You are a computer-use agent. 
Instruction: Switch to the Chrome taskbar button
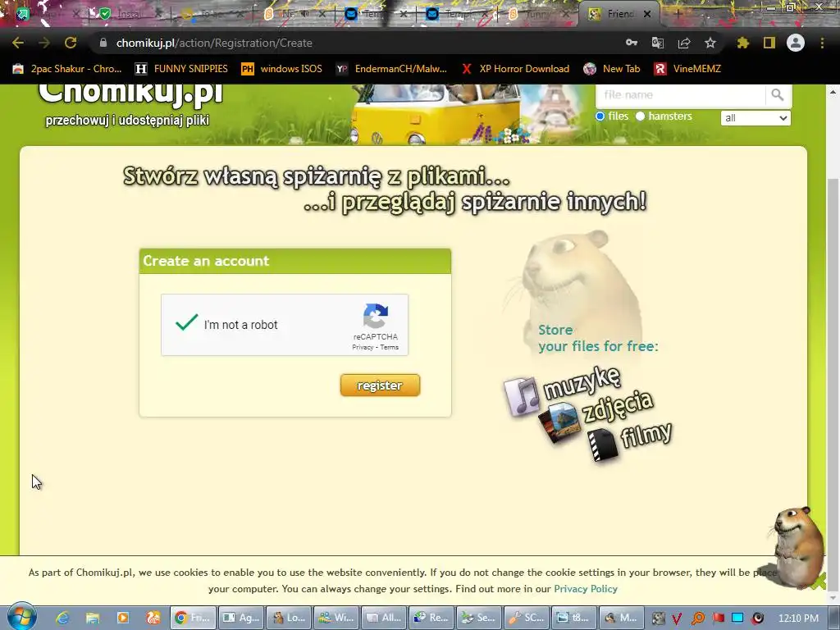pyautogui.click(x=194, y=618)
